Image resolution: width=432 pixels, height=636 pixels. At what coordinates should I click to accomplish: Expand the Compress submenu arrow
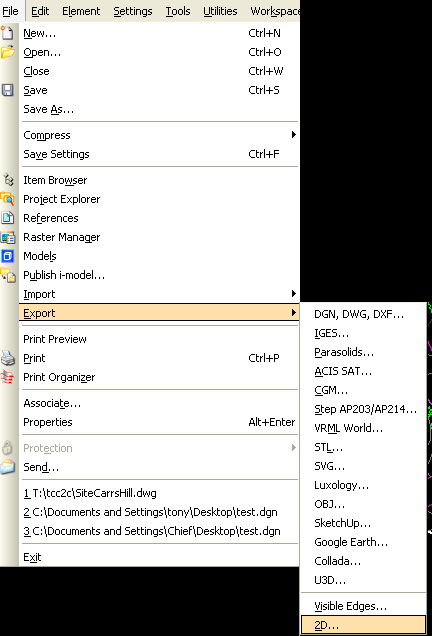point(294,135)
